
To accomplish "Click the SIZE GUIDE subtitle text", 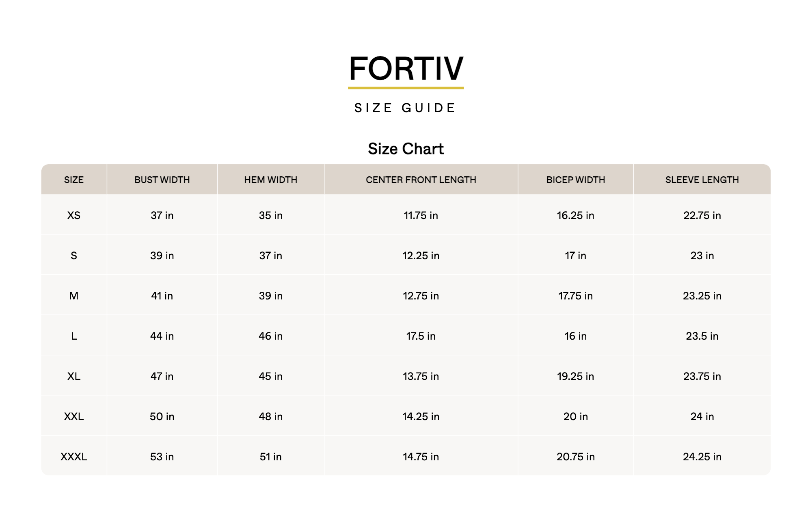I will click(x=405, y=108).
